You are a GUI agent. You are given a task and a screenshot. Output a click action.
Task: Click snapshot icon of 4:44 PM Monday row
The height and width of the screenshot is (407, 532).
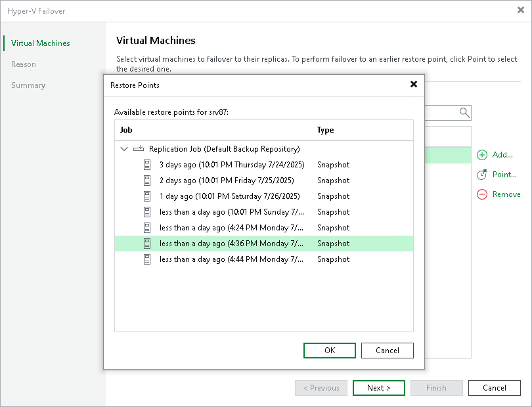click(147, 259)
